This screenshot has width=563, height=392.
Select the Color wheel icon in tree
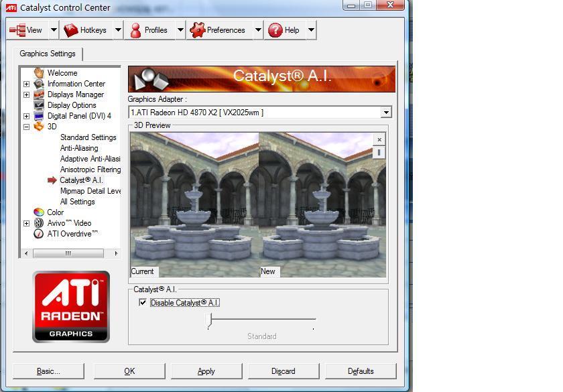[39, 212]
